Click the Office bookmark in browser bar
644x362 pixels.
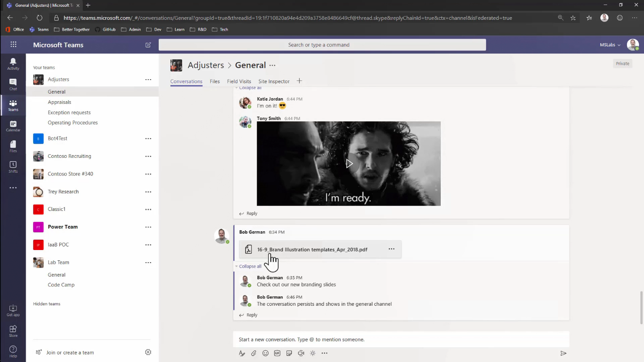pyautogui.click(x=15, y=29)
